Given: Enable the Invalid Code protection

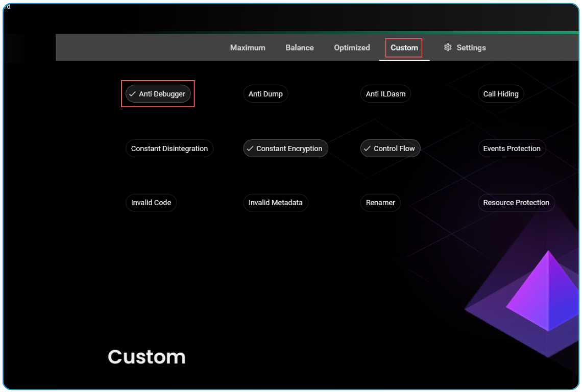Looking at the screenshot, I should point(151,203).
